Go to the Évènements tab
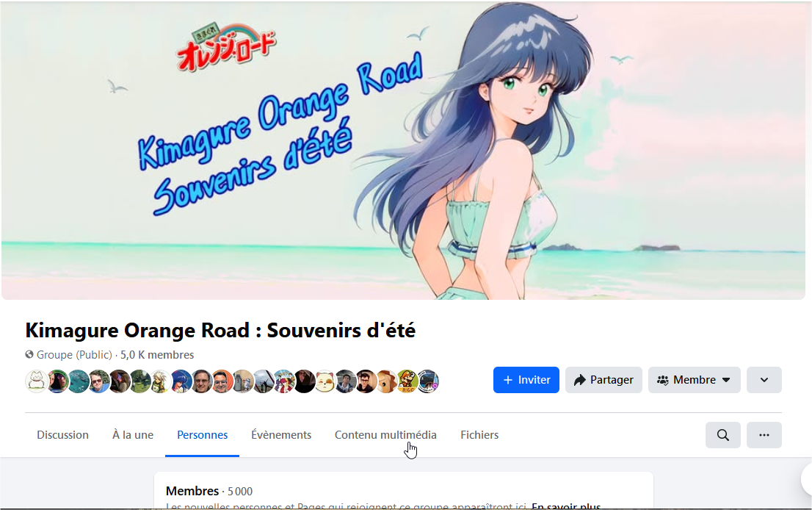The image size is (812, 510). pos(281,435)
